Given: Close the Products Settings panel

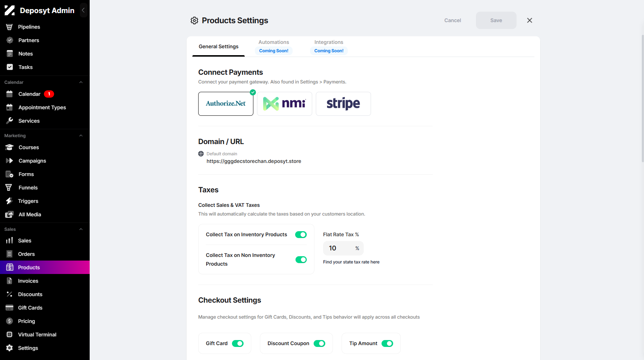Looking at the screenshot, I should pyautogui.click(x=530, y=20).
